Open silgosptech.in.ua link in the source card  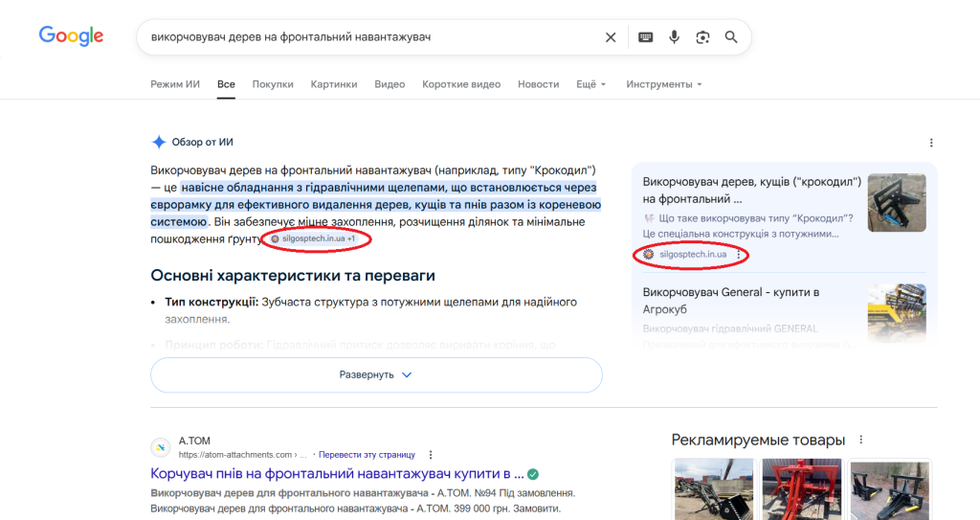click(693, 255)
